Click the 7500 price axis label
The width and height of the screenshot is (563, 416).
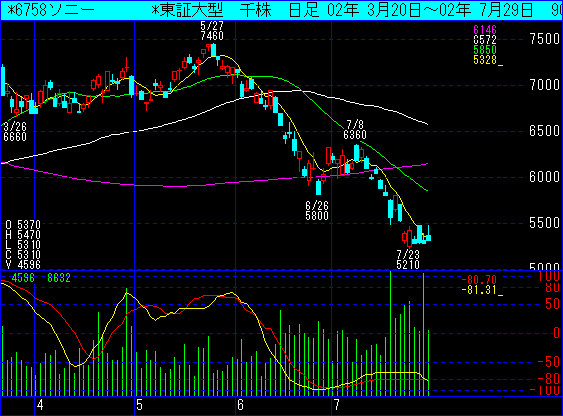[545, 39]
